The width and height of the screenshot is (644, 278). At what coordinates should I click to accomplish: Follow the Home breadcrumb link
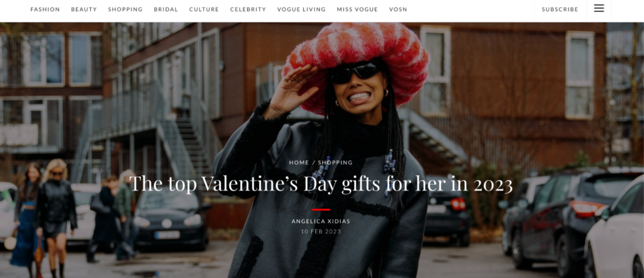tap(299, 163)
